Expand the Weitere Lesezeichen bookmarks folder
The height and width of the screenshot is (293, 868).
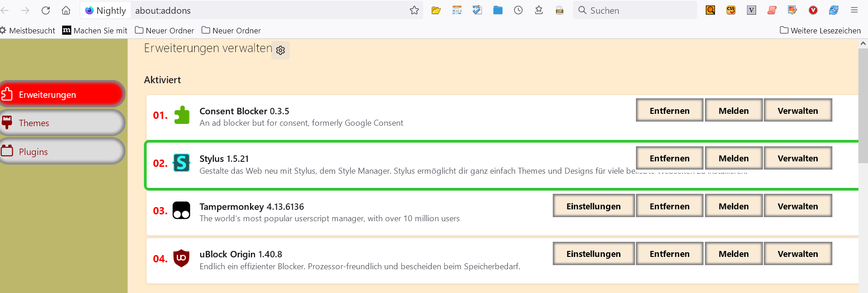pos(820,31)
